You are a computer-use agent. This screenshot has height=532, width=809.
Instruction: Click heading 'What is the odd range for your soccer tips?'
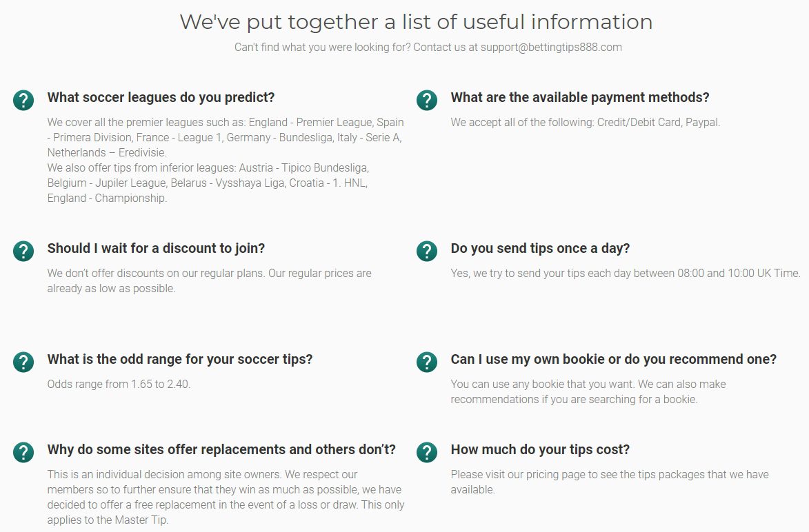[179, 359]
